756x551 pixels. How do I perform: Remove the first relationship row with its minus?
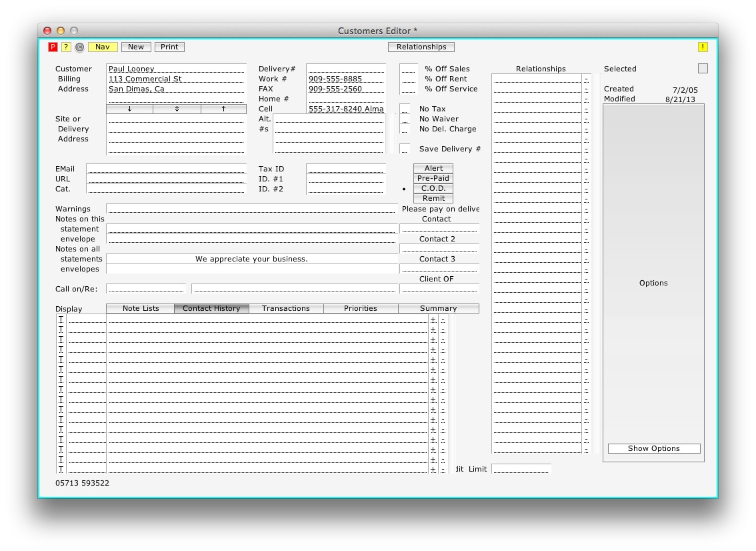tap(586, 79)
